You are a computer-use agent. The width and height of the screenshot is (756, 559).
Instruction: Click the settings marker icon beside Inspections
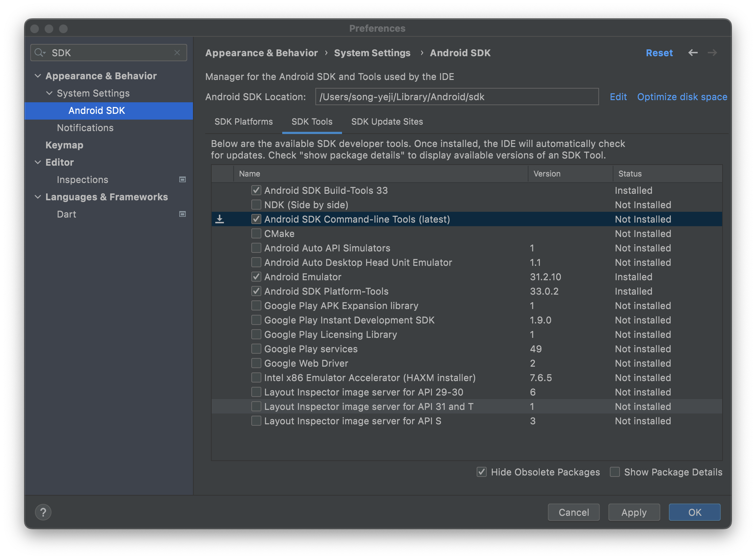click(x=183, y=179)
